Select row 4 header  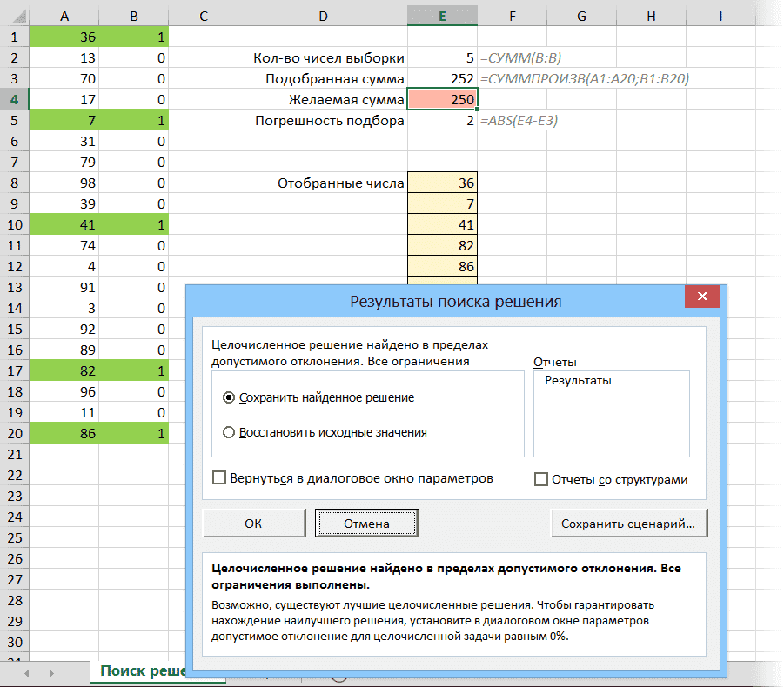tap(14, 99)
